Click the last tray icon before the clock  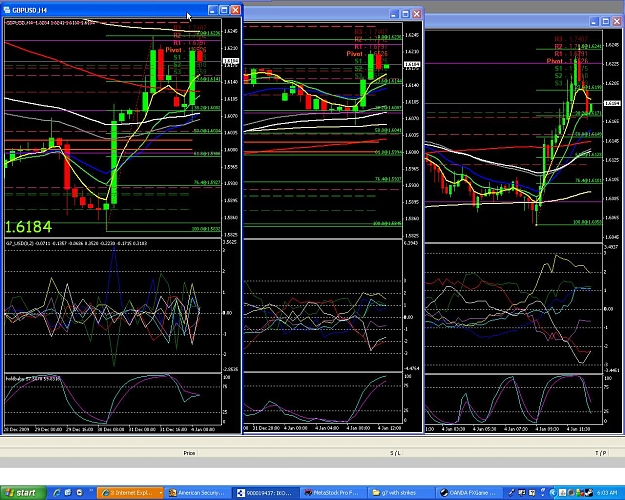pyautogui.click(x=589, y=493)
